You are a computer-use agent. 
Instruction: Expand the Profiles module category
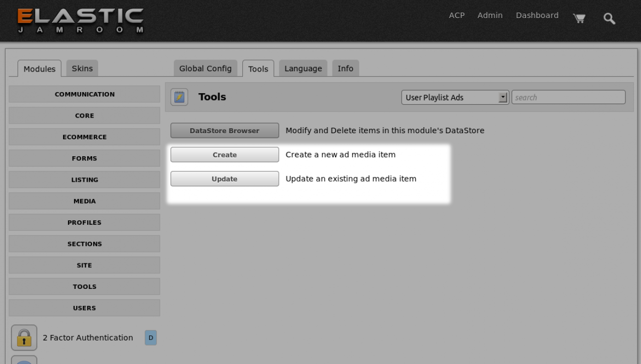pos(85,223)
